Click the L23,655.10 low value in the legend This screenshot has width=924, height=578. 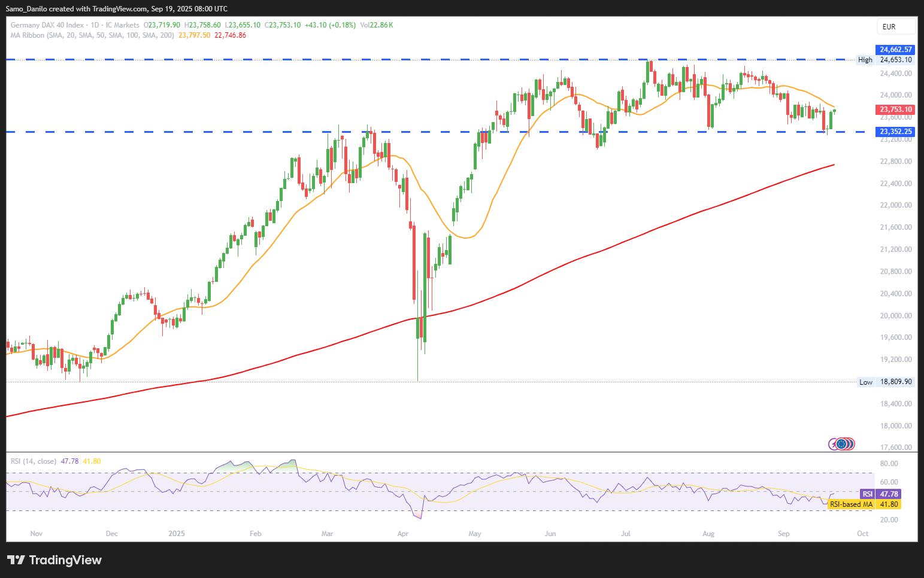point(243,25)
